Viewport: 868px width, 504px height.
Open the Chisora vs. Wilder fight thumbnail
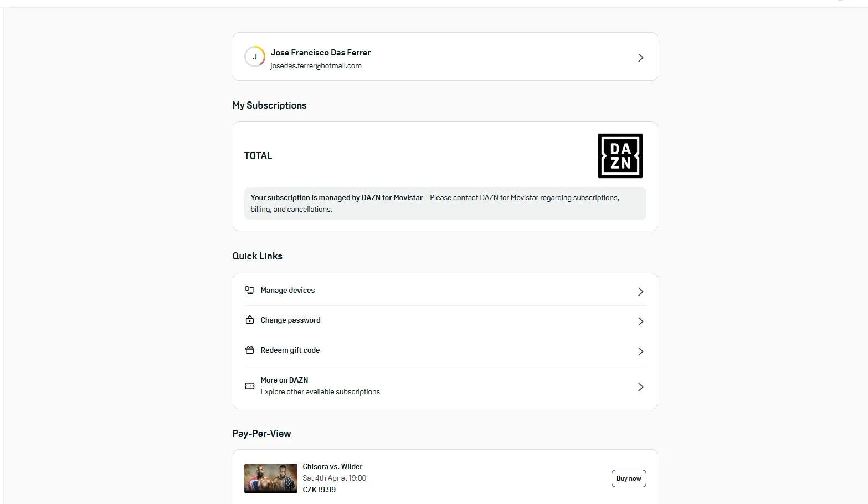pos(271,478)
